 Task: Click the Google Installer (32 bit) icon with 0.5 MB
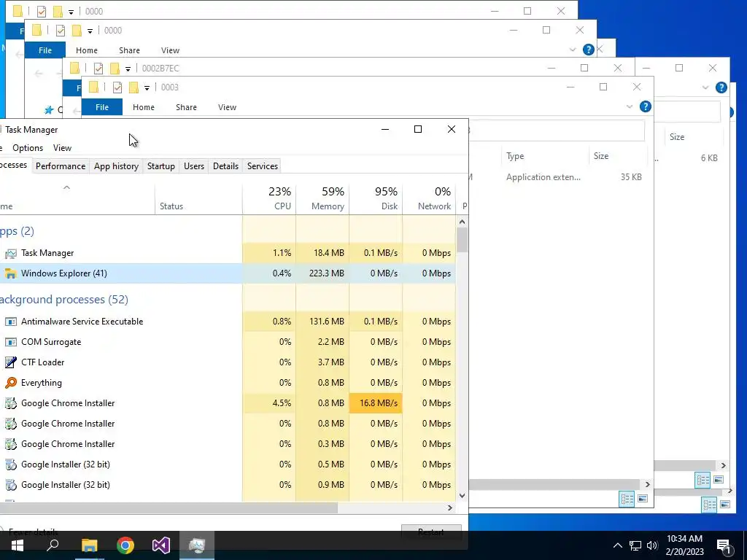10,464
